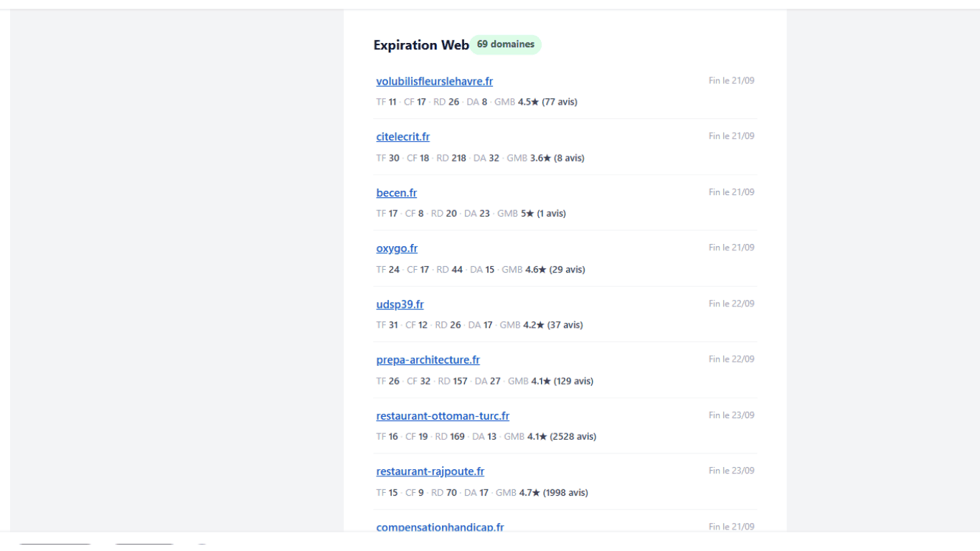This screenshot has height=551, width=980.
Task: Click the 4.7★ (1998 avis) rating text
Action: pyautogui.click(x=554, y=492)
